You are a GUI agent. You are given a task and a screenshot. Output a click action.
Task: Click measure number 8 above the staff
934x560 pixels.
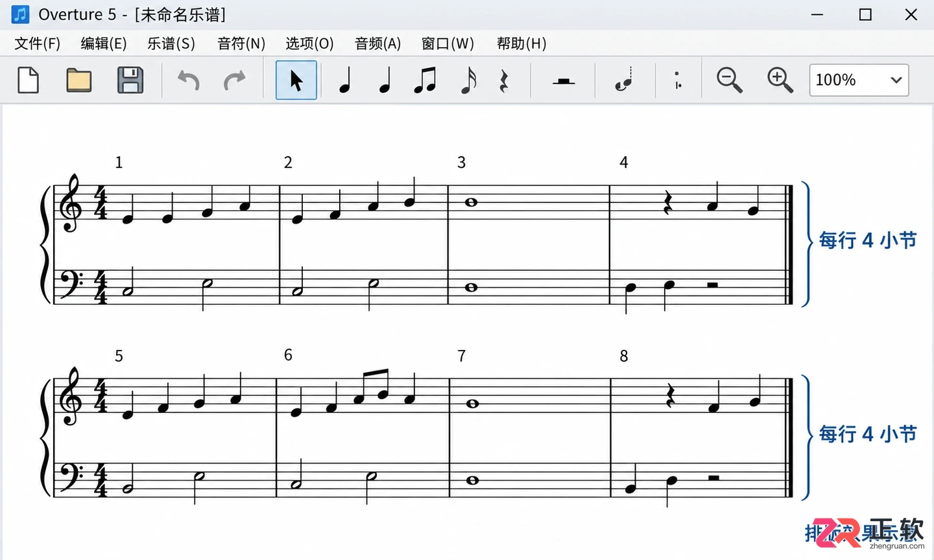click(624, 356)
